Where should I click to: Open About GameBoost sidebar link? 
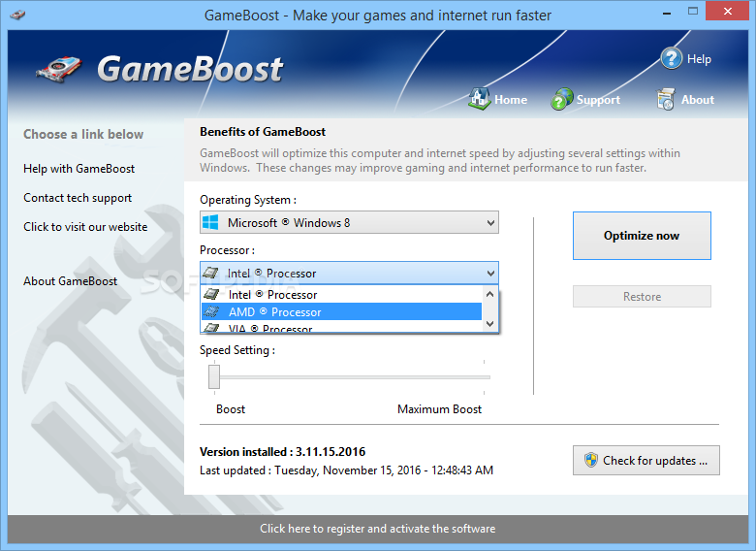[x=71, y=281]
